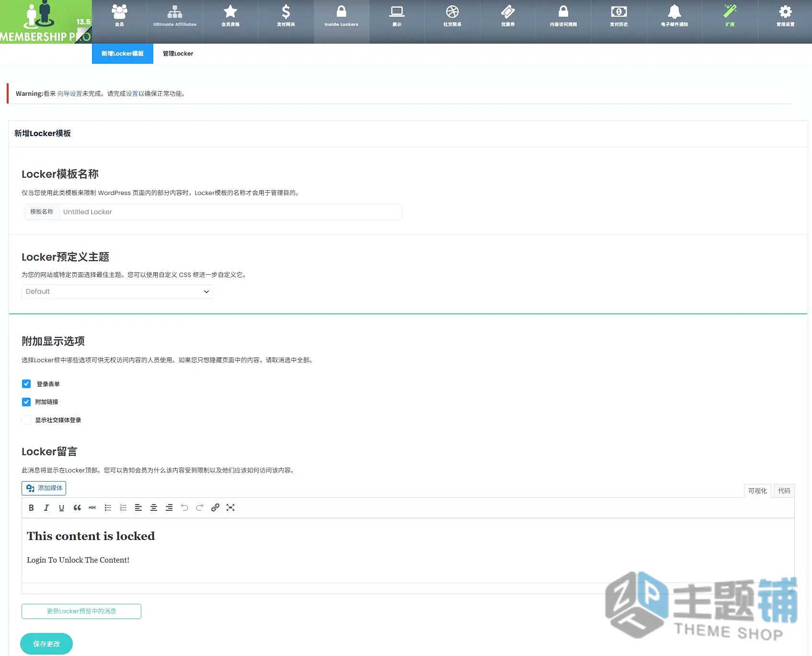Click the 添加媒体 button
This screenshot has width=812, height=656.
click(x=44, y=488)
